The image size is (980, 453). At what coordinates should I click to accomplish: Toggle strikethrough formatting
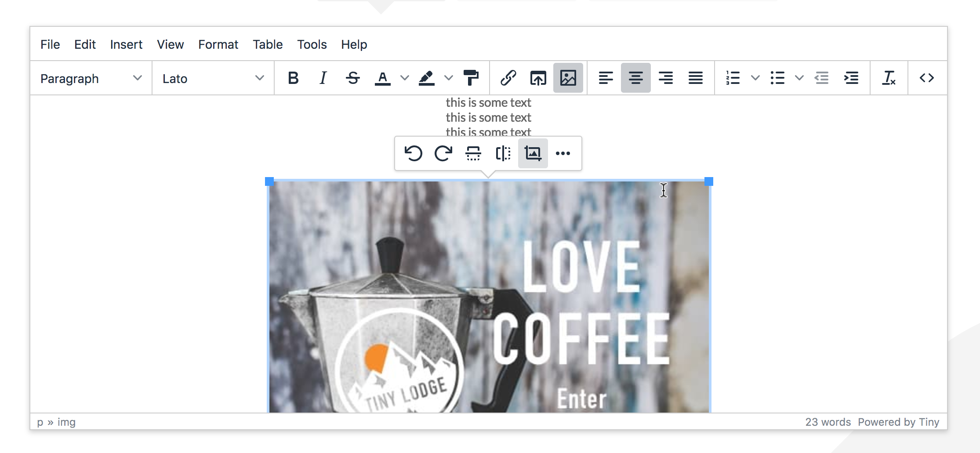click(x=353, y=78)
